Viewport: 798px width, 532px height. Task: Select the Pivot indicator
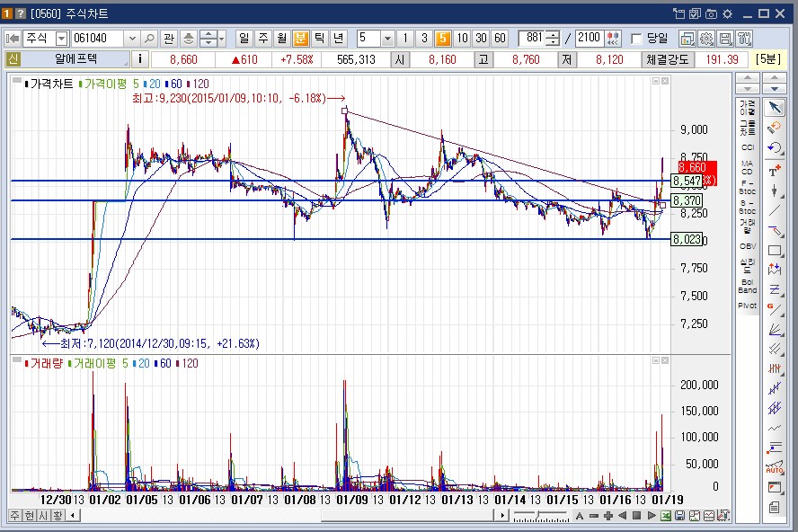[747, 306]
